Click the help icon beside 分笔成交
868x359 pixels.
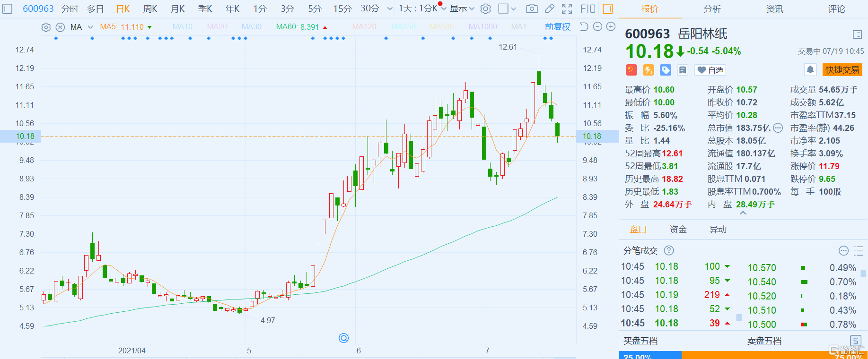(669, 250)
